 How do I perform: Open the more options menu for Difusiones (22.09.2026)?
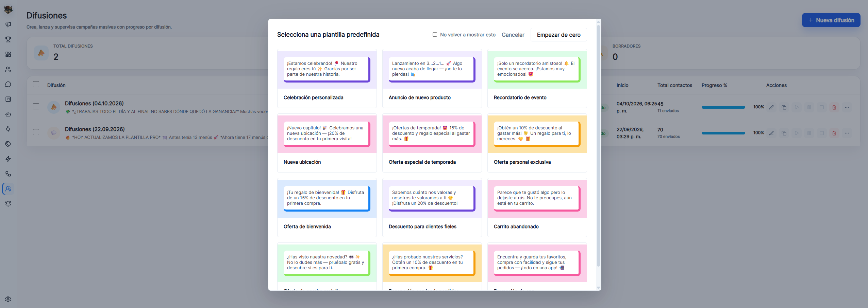[x=847, y=133]
